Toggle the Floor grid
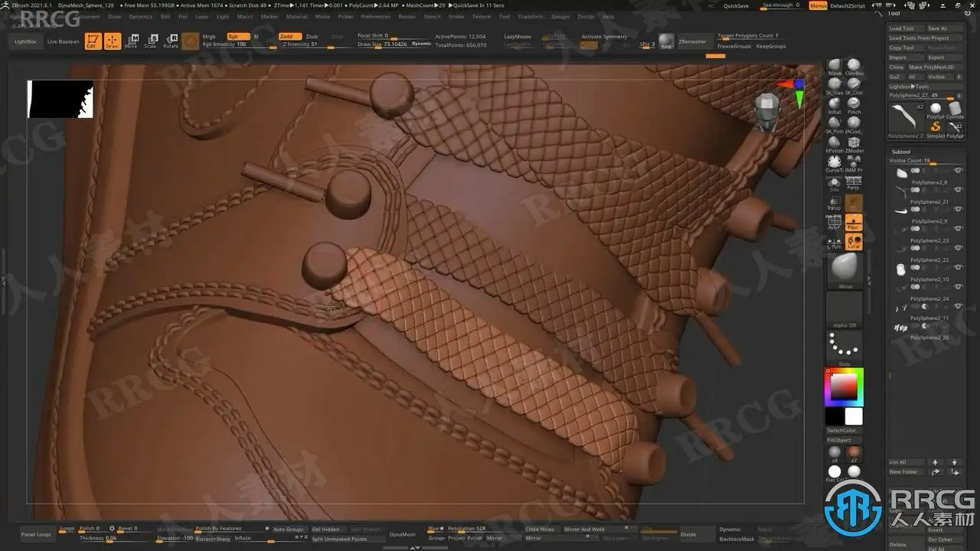The image size is (980, 551). (x=854, y=223)
